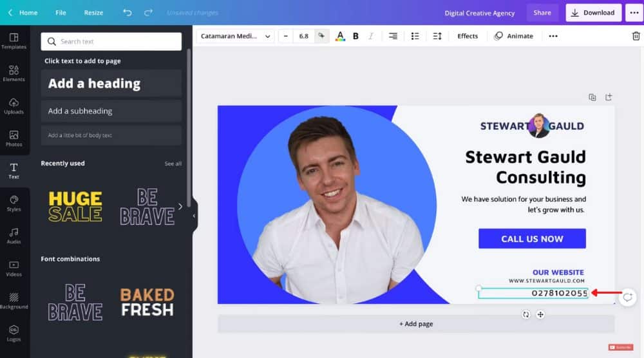This screenshot has height=358, width=644.
Task: Open the Styles sidebar panel
Action: click(x=14, y=203)
